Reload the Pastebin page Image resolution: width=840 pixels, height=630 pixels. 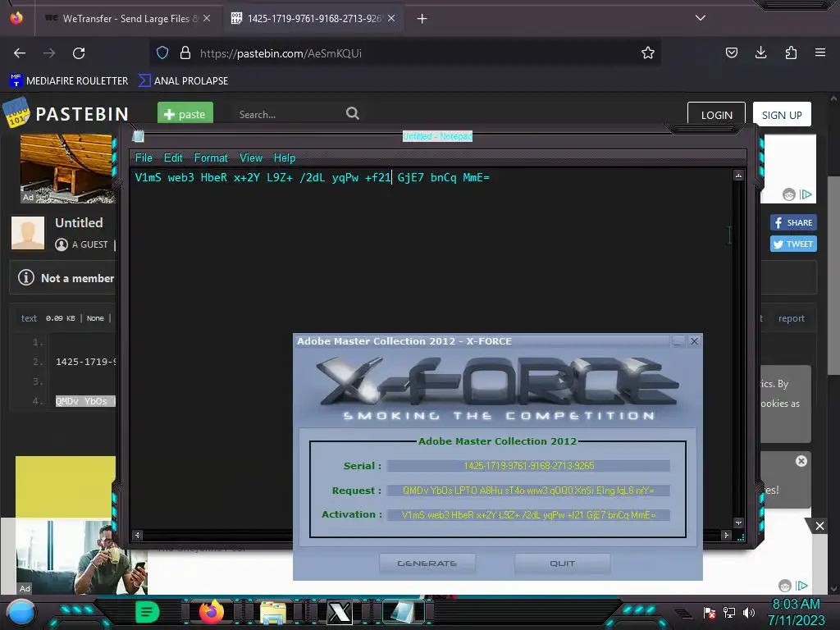[x=79, y=53]
